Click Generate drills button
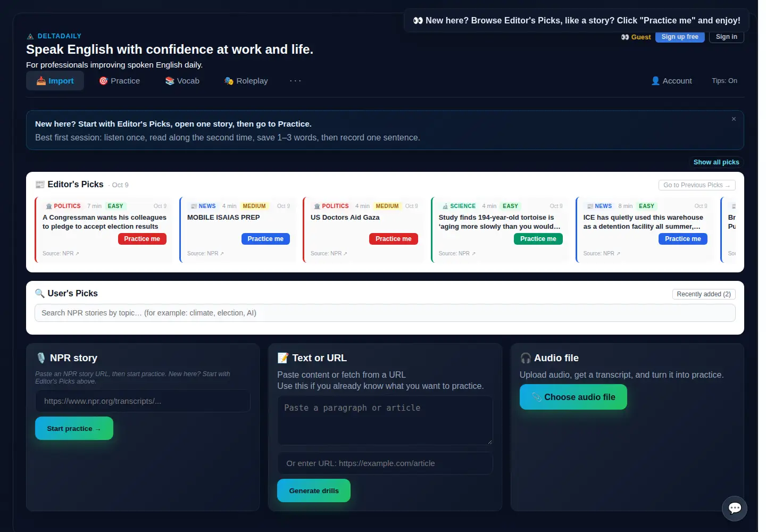Viewport: 766px width, 532px height. [314, 491]
